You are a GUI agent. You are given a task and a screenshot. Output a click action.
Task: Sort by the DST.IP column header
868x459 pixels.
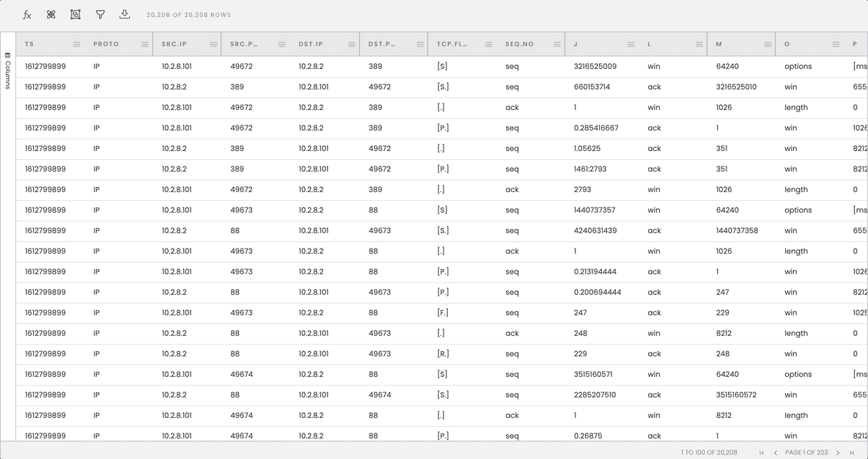311,44
